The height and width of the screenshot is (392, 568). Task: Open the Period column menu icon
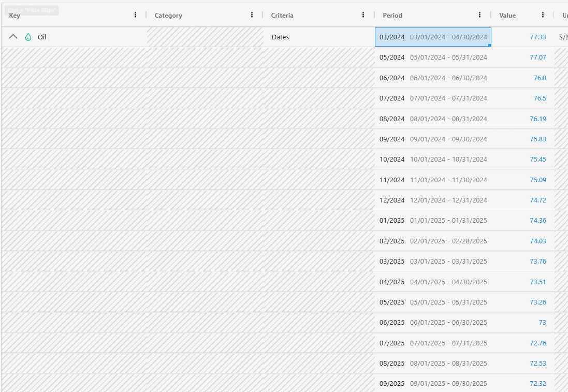click(480, 15)
